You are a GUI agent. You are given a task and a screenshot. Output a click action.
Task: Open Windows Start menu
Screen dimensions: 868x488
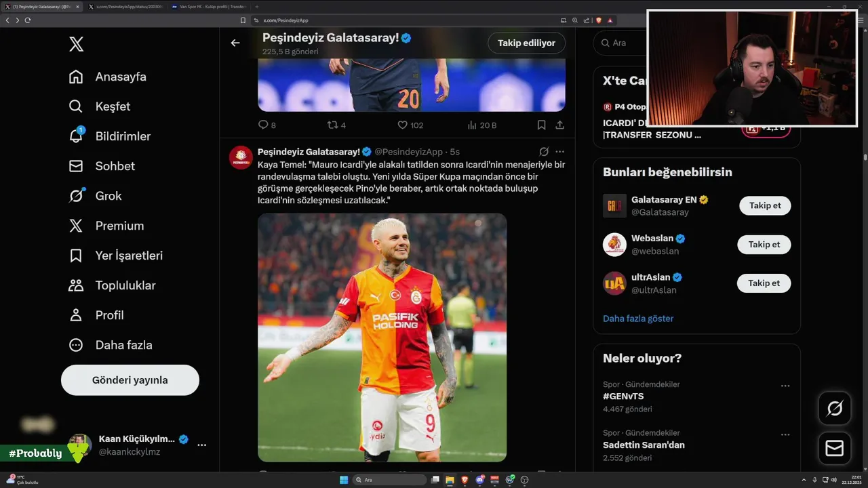click(x=343, y=480)
